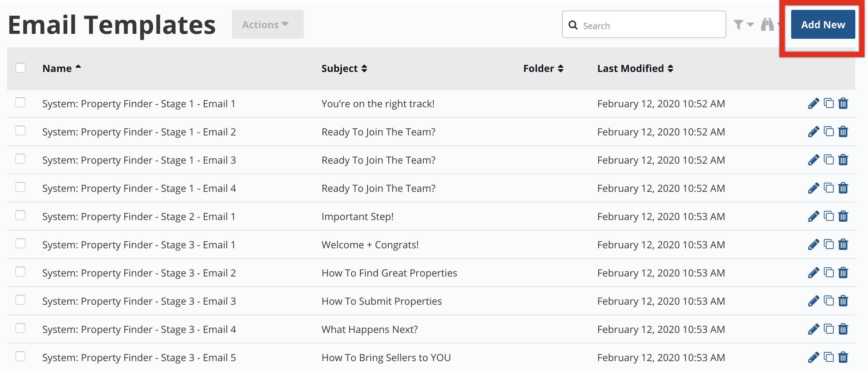Delete the Stage 1 - Email 3 template
This screenshot has width=868, height=371.
(x=843, y=160)
